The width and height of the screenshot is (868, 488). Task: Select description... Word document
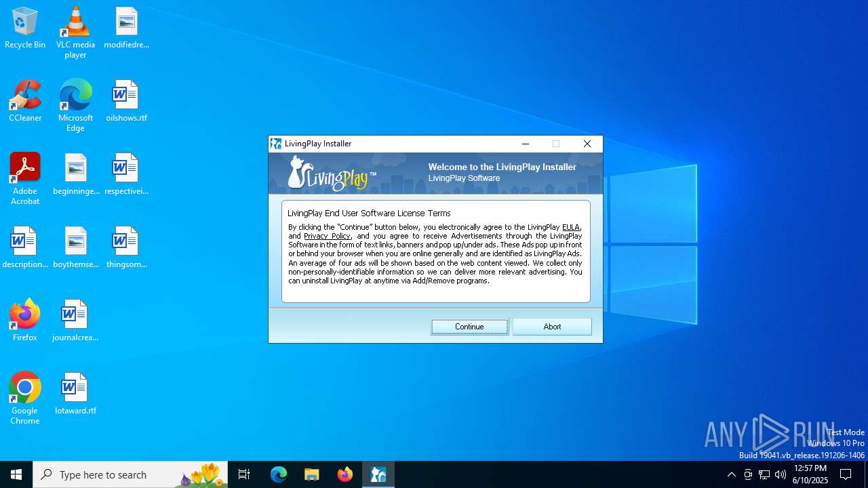tap(25, 248)
